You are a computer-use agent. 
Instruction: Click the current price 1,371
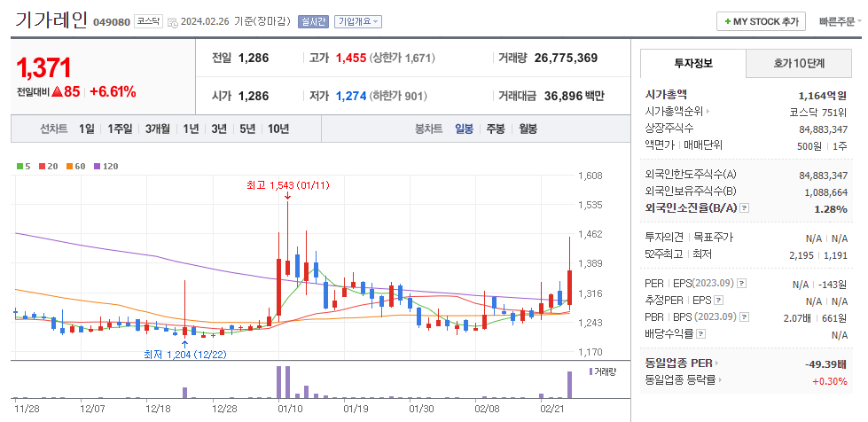pyautogui.click(x=43, y=68)
